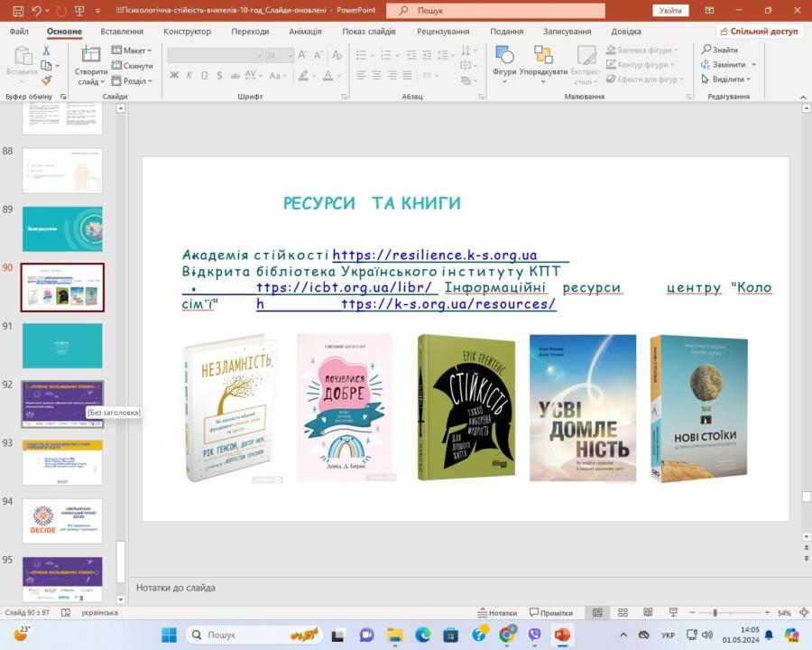This screenshot has width=812, height=650.
Task: Open Замінити dropdown arrow
Action: (754, 64)
